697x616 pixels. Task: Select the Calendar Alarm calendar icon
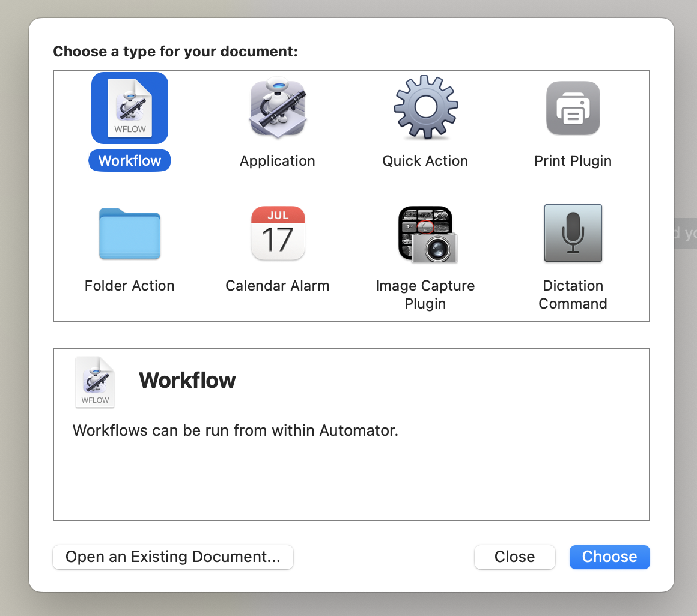278,233
